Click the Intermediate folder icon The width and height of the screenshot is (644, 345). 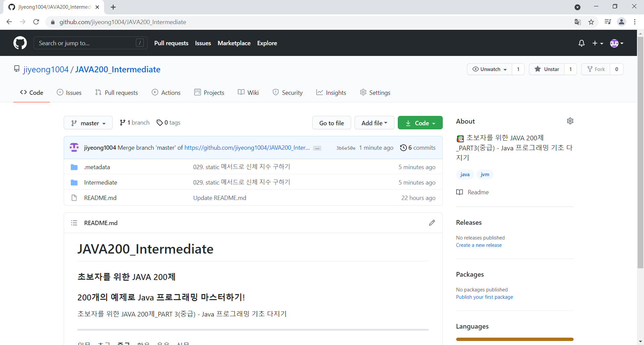pyautogui.click(x=74, y=182)
